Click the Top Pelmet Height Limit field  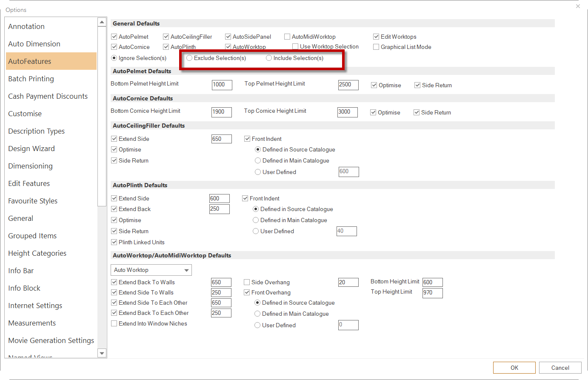(x=348, y=85)
